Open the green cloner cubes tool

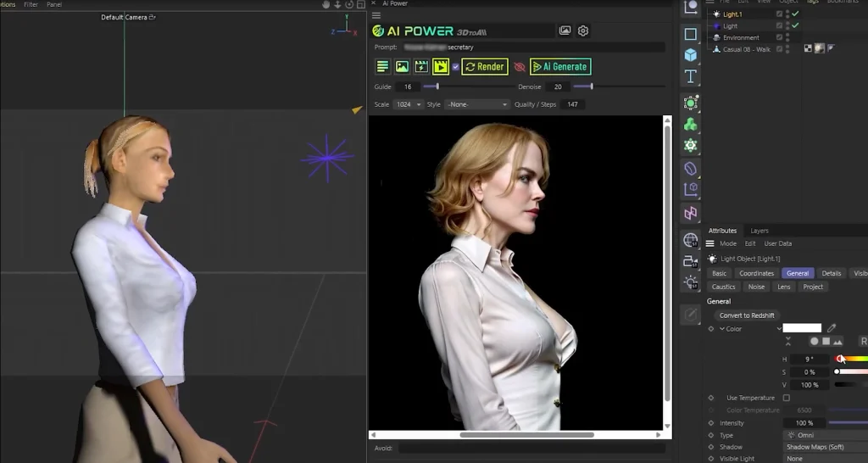coord(690,124)
